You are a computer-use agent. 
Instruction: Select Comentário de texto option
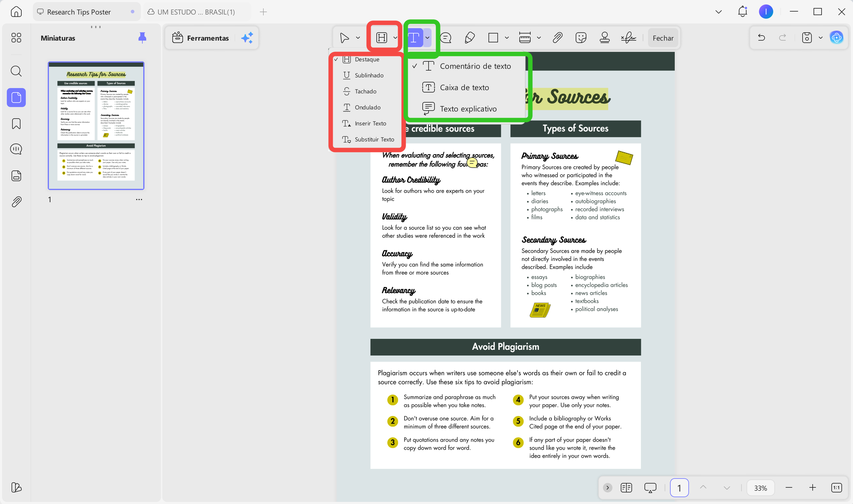point(467,66)
